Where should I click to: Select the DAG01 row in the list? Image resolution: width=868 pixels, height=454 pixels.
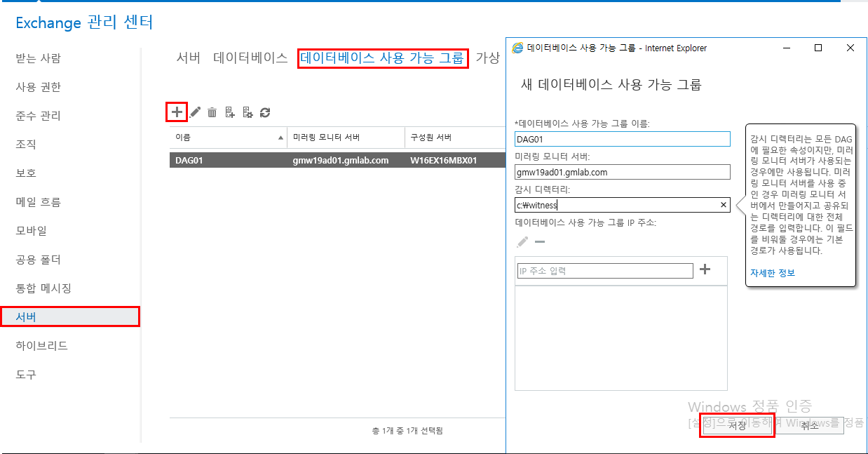[x=337, y=160]
